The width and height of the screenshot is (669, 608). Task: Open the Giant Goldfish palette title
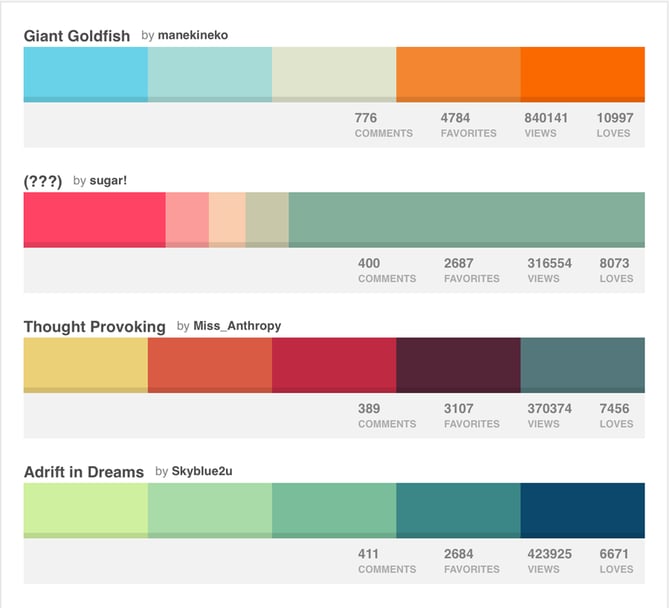(77, 36)
